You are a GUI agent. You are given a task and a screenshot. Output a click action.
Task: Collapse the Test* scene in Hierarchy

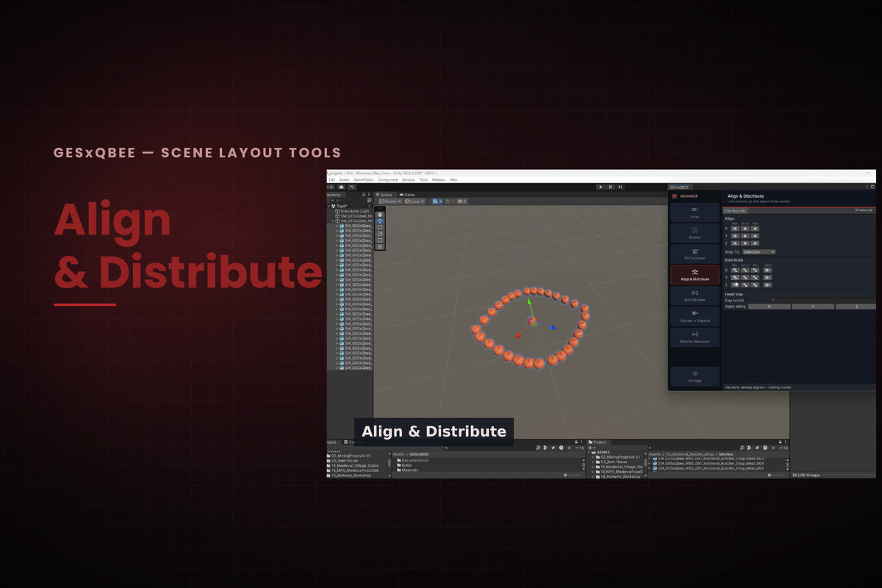tap(329, 206)
